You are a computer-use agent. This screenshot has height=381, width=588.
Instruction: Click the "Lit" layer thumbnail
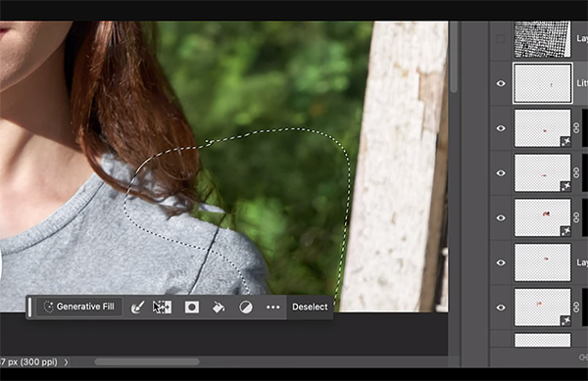542,83
